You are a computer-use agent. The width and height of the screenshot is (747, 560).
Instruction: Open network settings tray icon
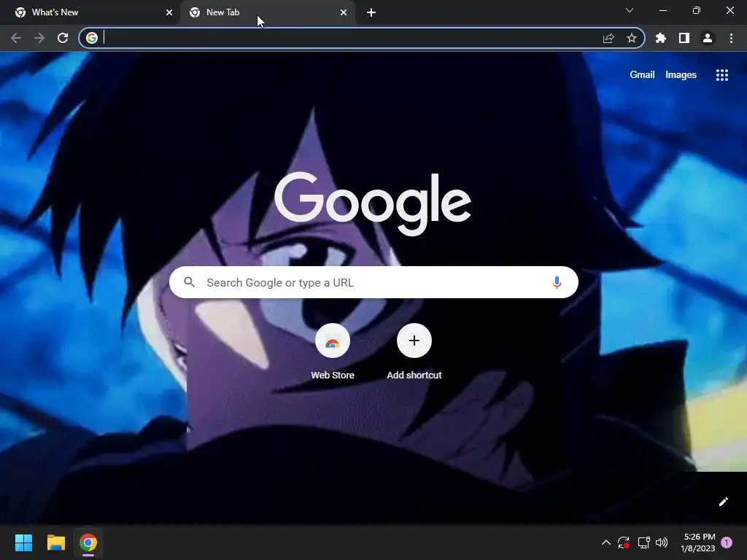pyautogui.click(x=643, y=542)
